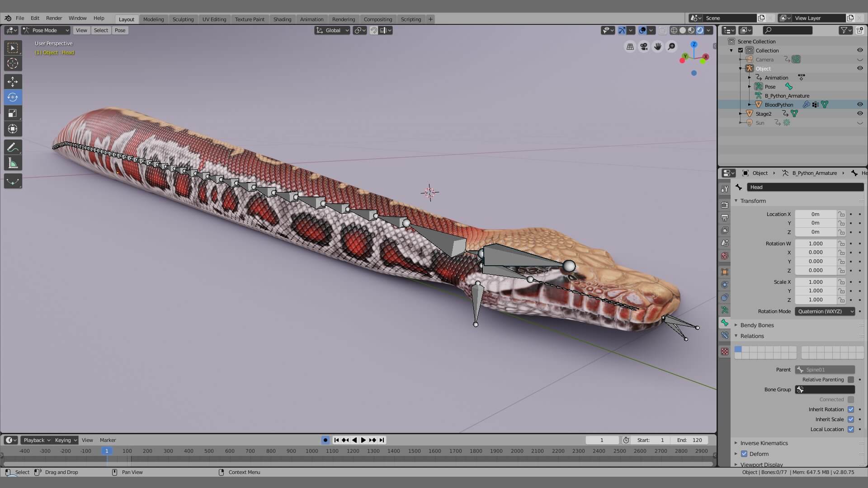Choose the Measure tool
This screenshot has height=488, width=868.
click(13, 163)
